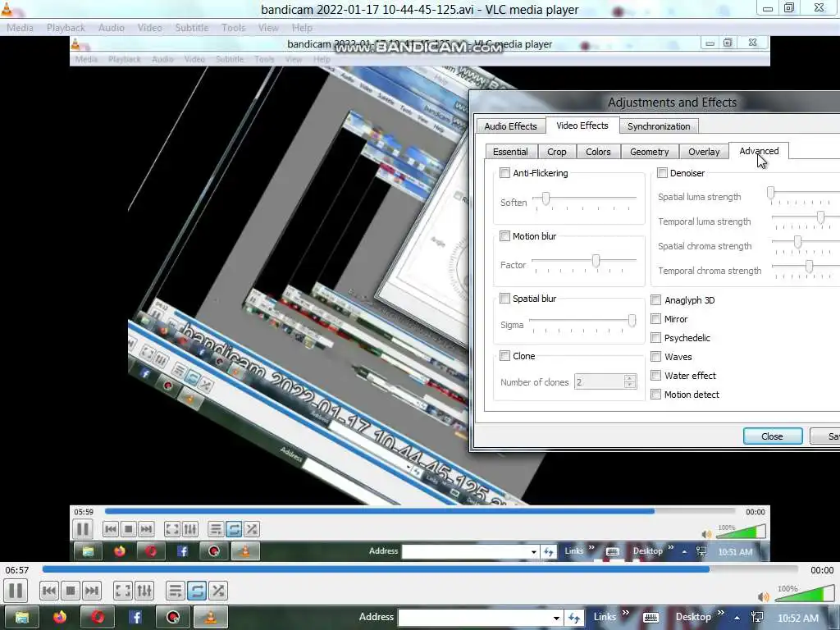Mute audio via outer VLC speaker icon

(764, 597)
